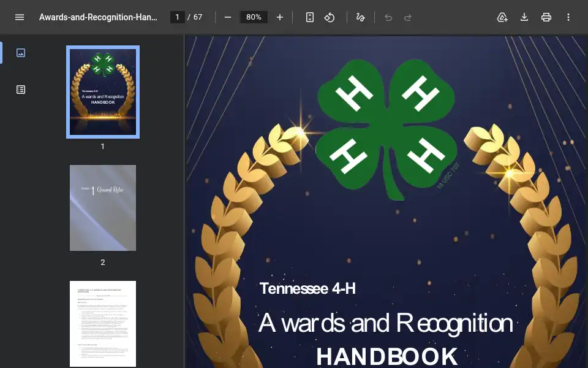This screenshot has height=368, width=588.
Task: Click the total pages count 67
Action: pyautogui.click(x=198, y=17)
